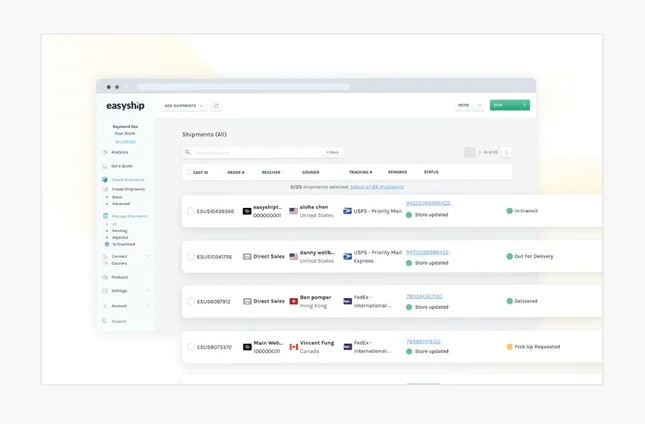
Task: Click the Filters button
Action: [x=332, y=153]
